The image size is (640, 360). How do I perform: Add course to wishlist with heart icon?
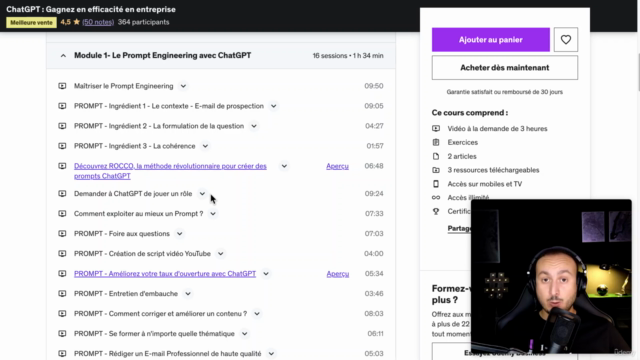(566, 40)
